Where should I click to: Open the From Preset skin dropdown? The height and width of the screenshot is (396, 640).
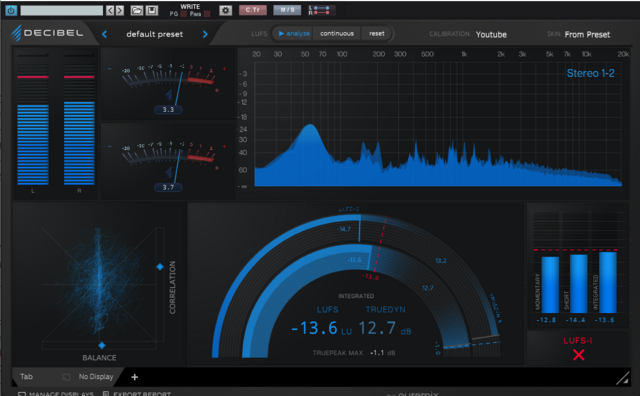click(x=587, y=35)
